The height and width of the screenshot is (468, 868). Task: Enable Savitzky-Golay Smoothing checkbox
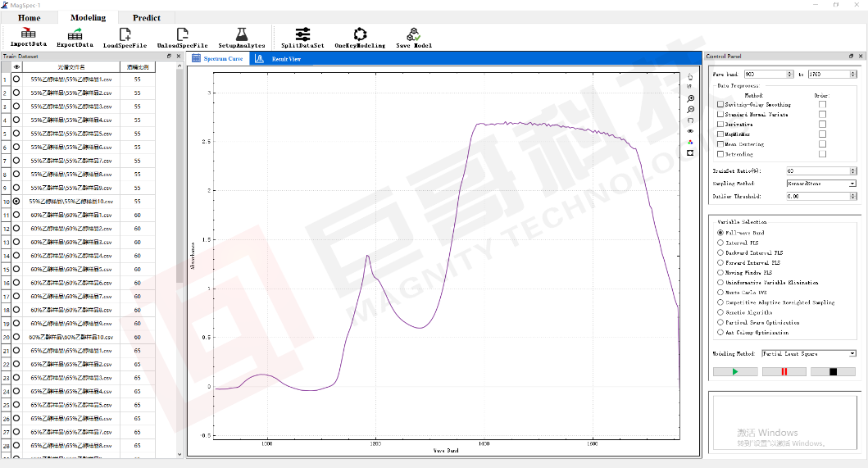click(x=720, y=104)
